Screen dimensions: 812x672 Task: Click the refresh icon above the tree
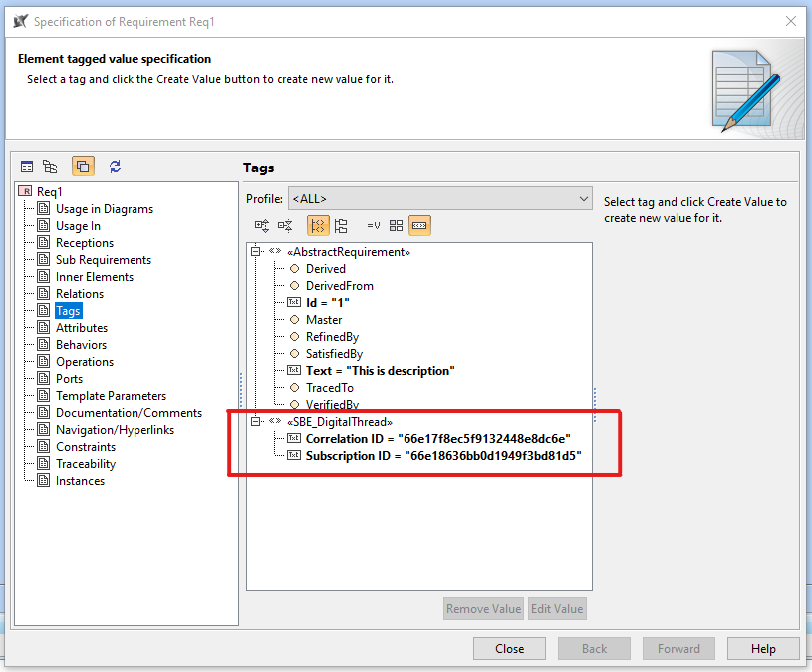pyautogui.click(x=115, y=167)
